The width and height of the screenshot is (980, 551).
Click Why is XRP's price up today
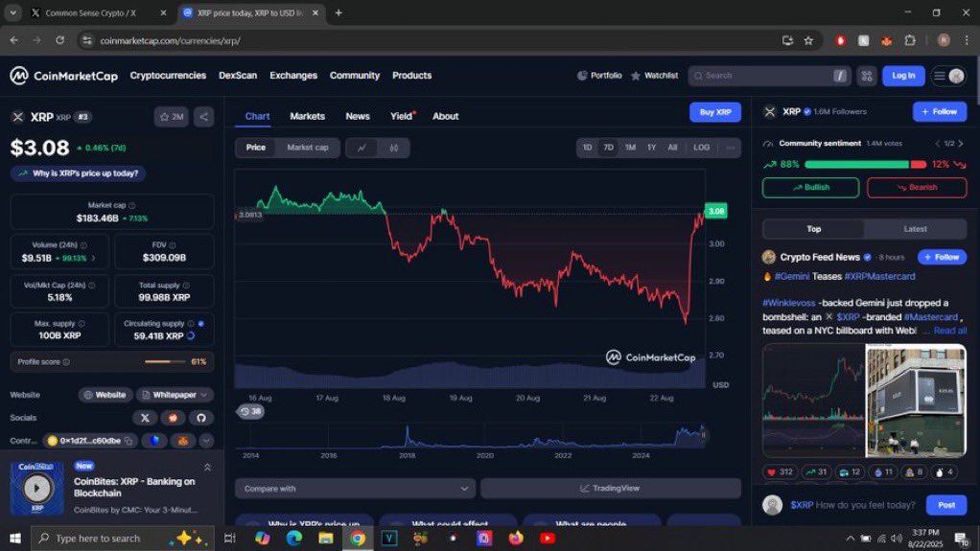coord(79,173)
